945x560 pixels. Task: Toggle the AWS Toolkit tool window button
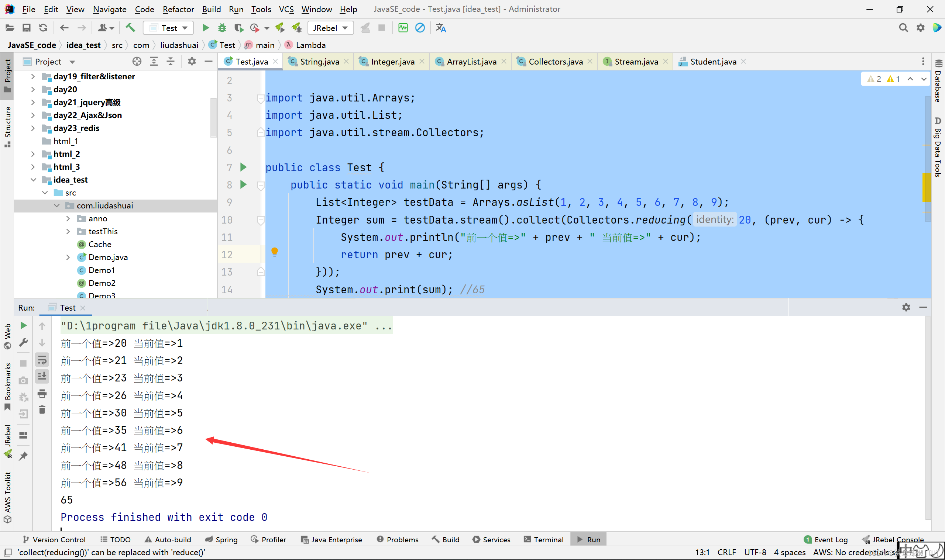(7, 497)
